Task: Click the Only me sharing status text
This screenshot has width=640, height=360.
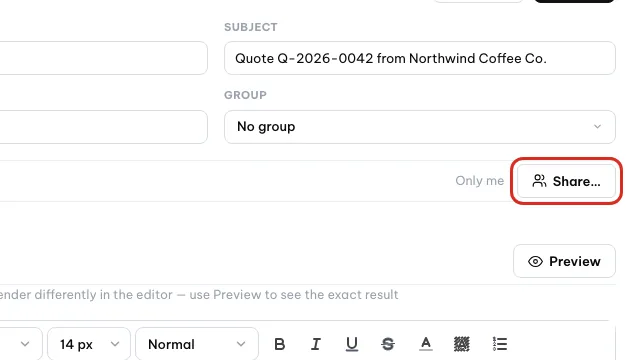Action: point(480,181)
